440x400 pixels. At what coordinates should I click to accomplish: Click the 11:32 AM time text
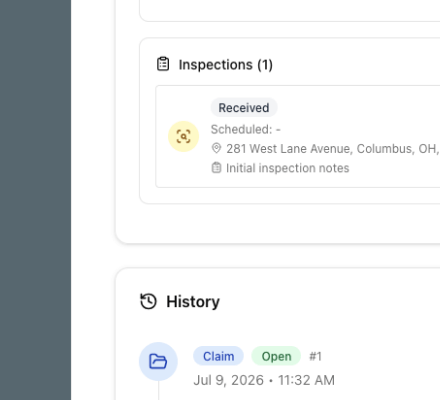[x=306, y=380]
